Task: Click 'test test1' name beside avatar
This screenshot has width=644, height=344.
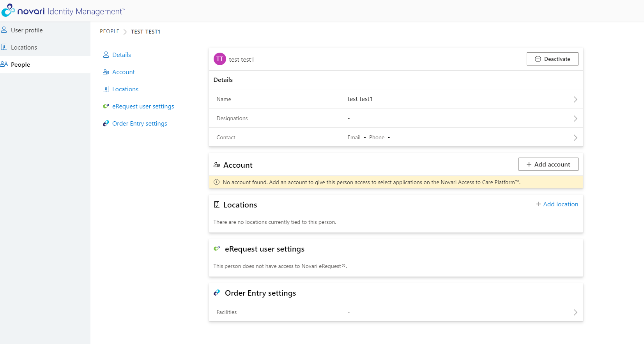Action: click(241, 59)
